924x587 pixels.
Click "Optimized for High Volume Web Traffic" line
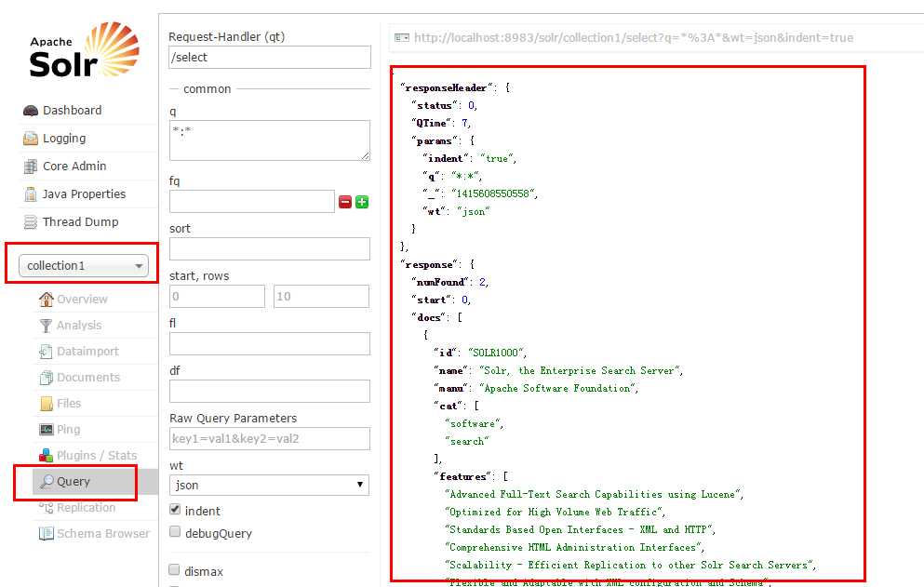(x=554, y=513)
